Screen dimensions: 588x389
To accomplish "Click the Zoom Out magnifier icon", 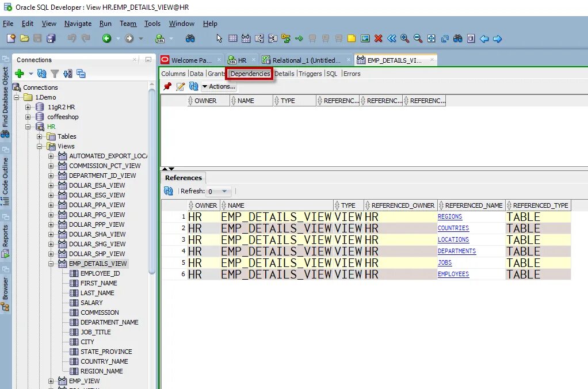I will [418, 38].
